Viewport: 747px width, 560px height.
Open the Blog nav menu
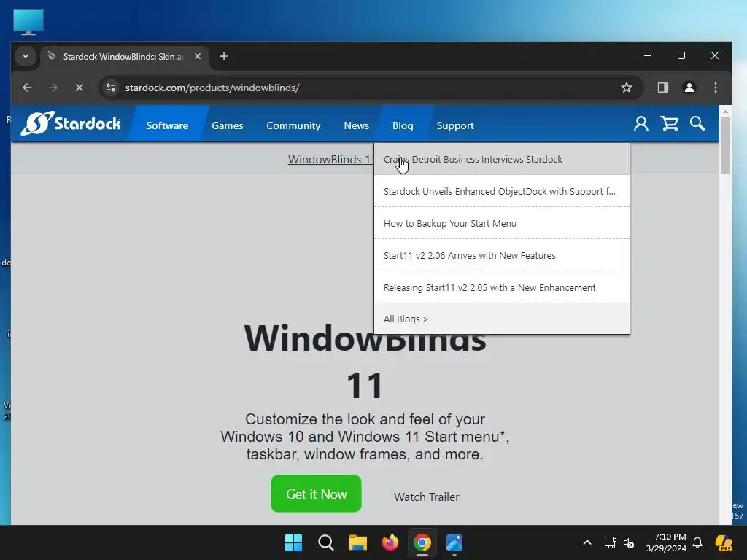tap(403, 125)
